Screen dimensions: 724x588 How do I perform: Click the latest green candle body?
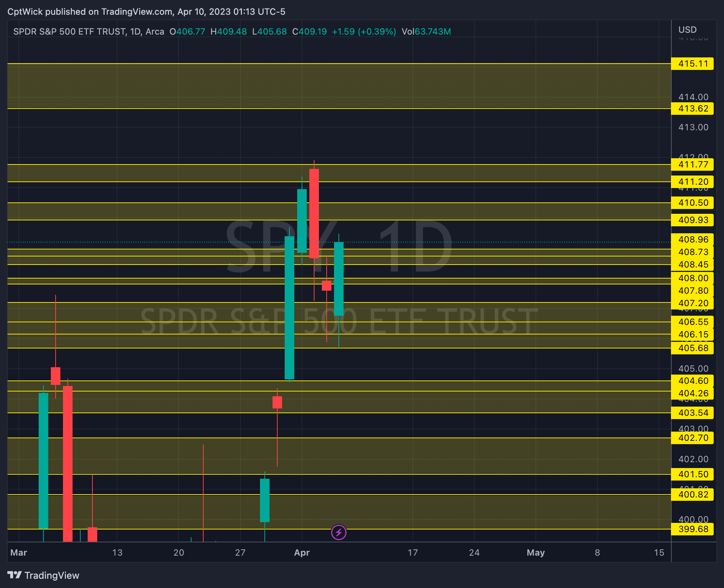tap(338, 279)
